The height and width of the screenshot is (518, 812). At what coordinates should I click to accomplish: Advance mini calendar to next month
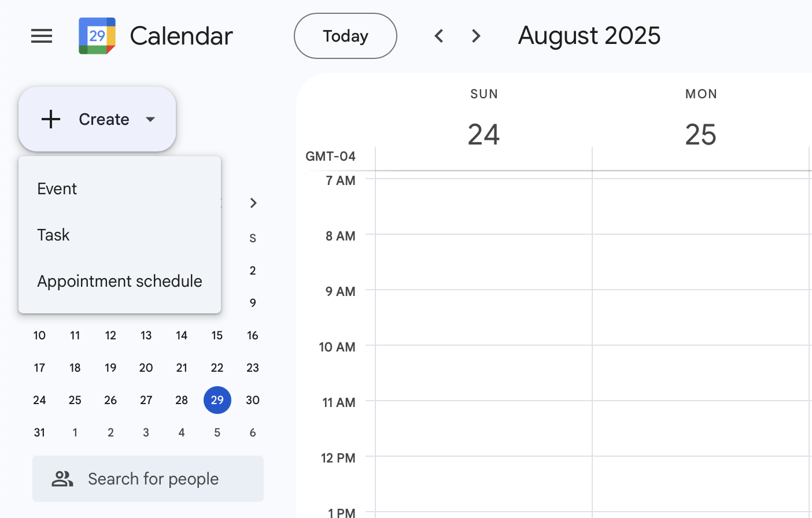(x=253, y=203)
